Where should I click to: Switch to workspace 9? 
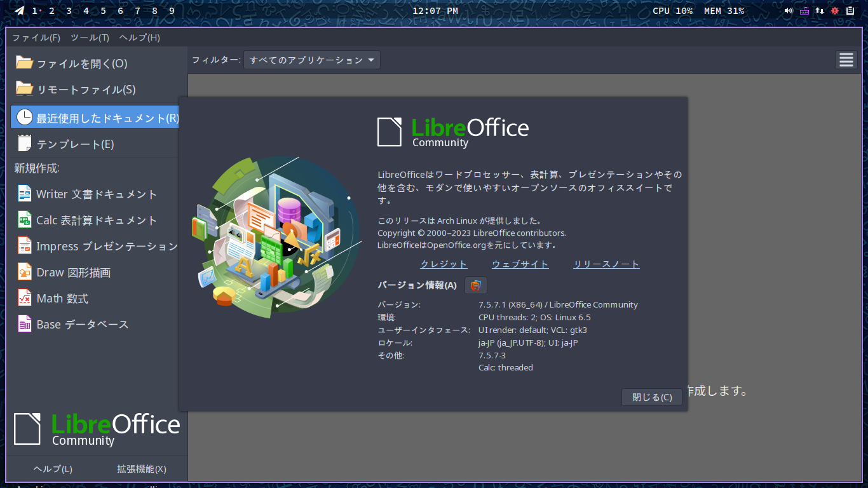click(172, 11)
